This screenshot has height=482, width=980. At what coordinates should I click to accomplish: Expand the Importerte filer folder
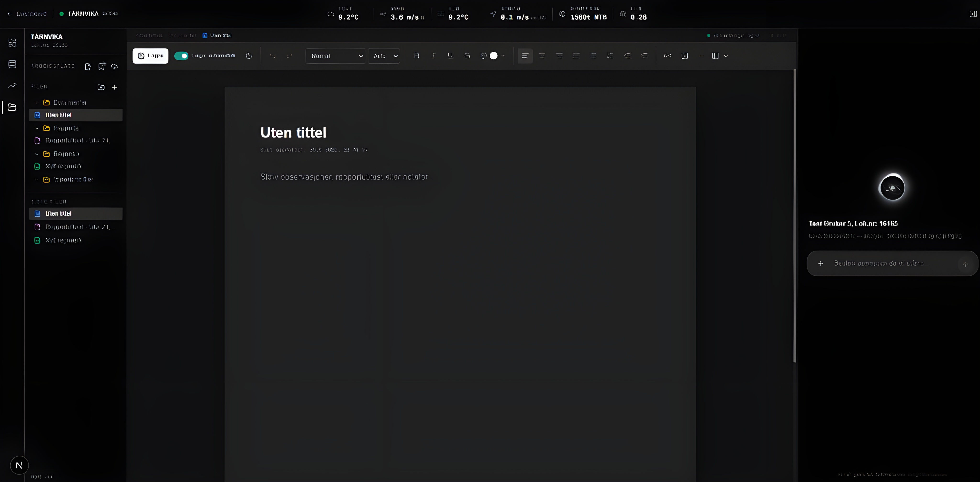[37, 179]
